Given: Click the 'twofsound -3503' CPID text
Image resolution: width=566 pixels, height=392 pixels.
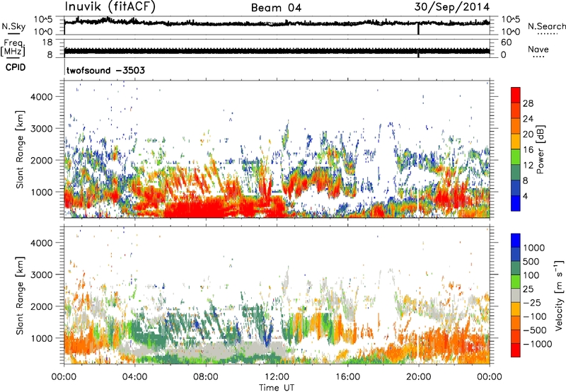Looking at the screenshot, I should point(105,70).
